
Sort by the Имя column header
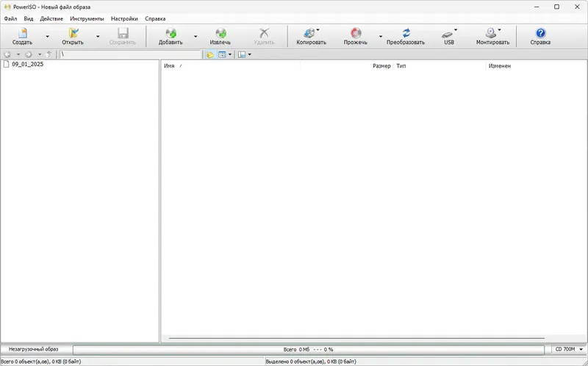point(230,66)
